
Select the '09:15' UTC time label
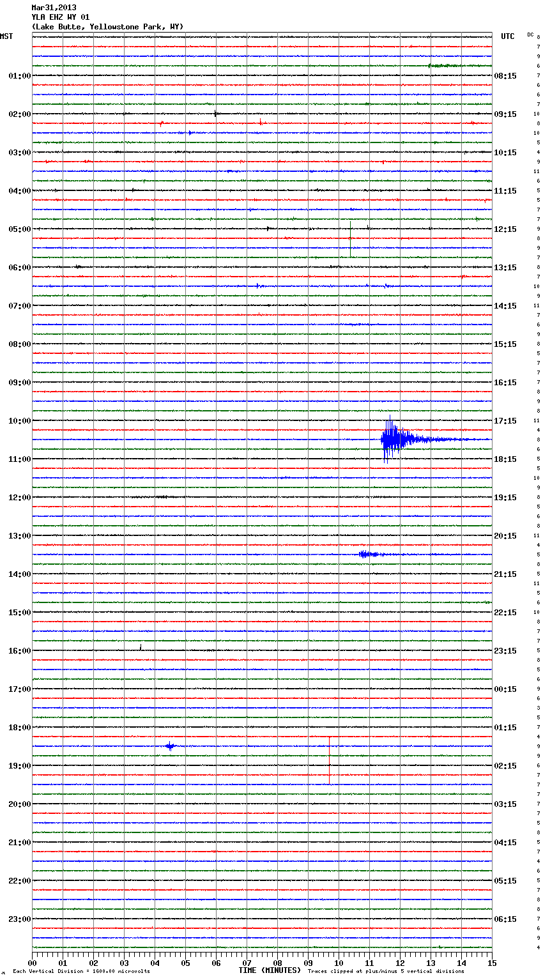505,114
